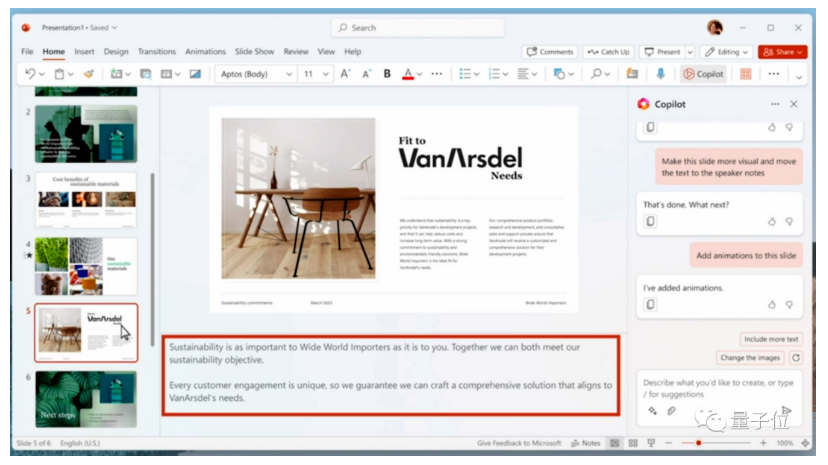Click Give Feedback to Microsoft
The width and height of the screenshot is (828, 465).
pos(519,443)
